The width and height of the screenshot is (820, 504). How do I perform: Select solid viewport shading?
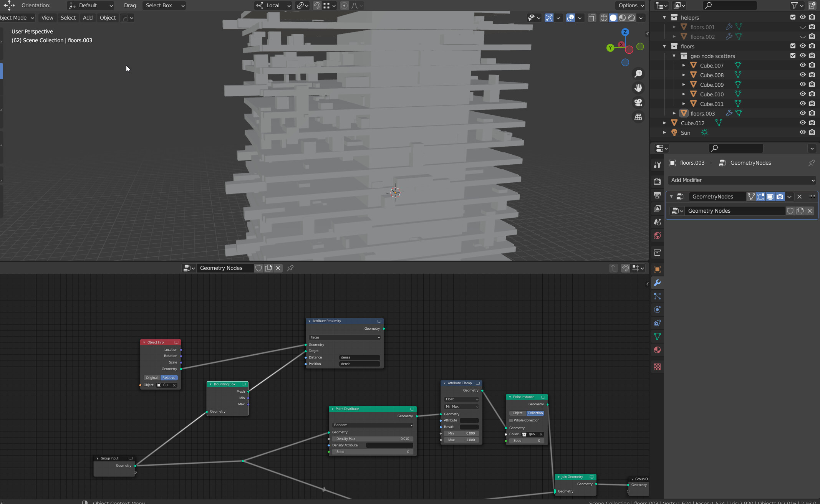[613, 18]
